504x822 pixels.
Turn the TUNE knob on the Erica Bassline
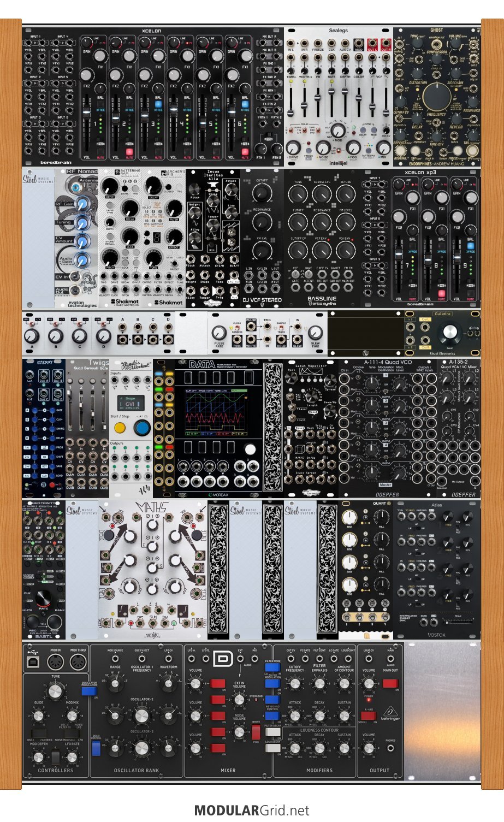pyautogui.click(x=298, y=194)
